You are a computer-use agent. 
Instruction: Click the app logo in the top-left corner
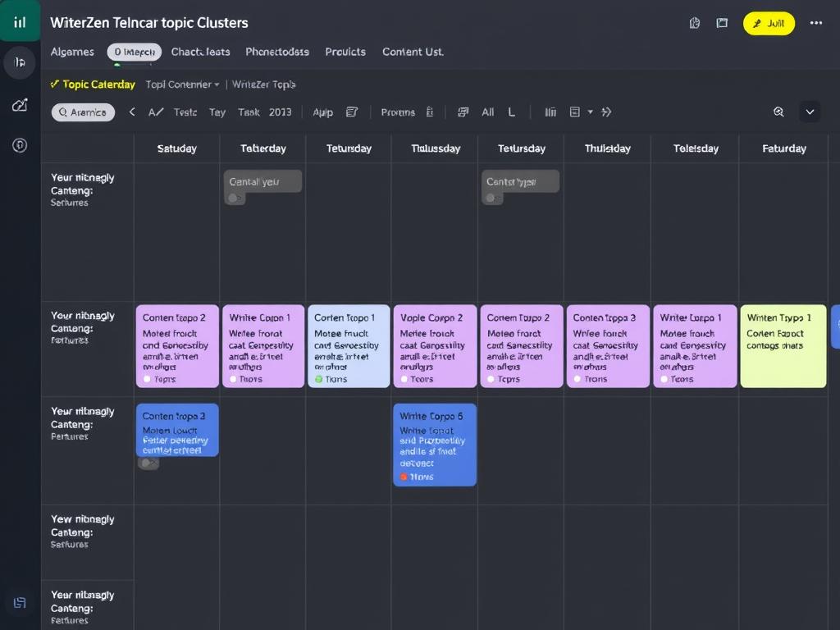click(19, 21)
